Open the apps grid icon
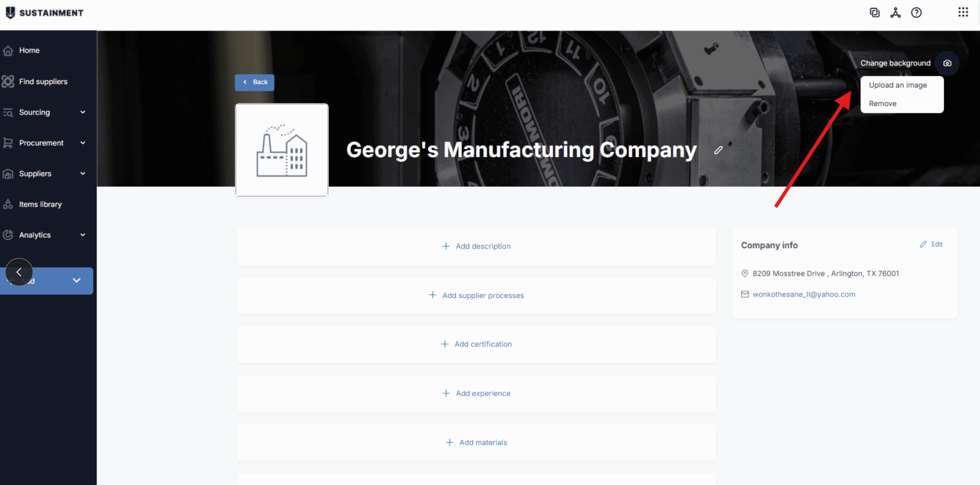The width and height of the screenshot is (980, 485). (x=963, y=12)
